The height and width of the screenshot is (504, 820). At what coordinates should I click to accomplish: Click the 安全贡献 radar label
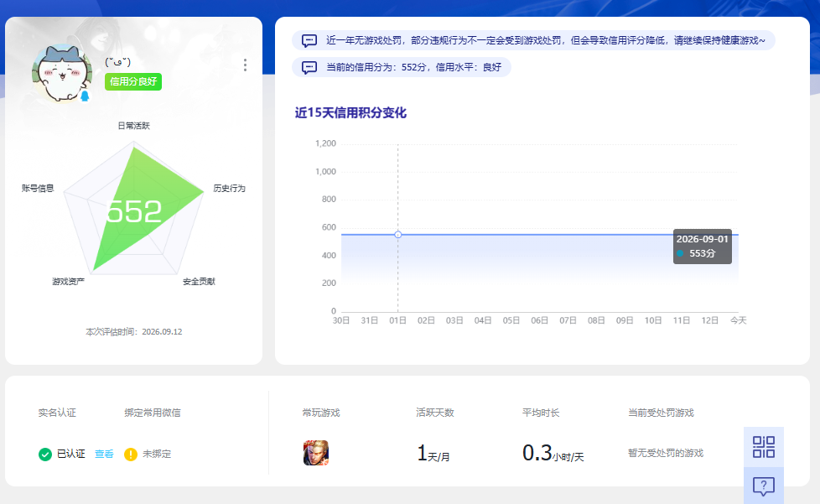tap(199, 281)
